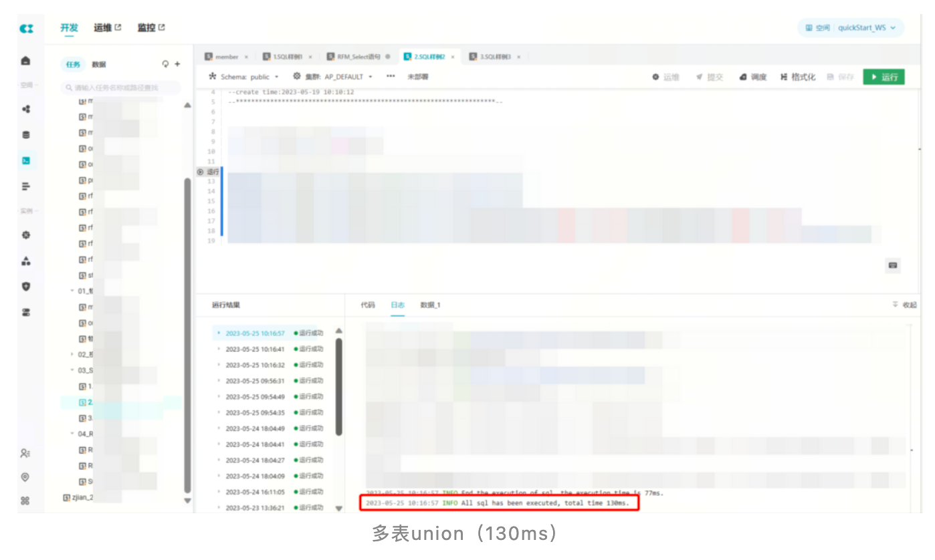Open the quickStart_WS workspace selector
Screen dimensions: 935x560
point(851,28)
